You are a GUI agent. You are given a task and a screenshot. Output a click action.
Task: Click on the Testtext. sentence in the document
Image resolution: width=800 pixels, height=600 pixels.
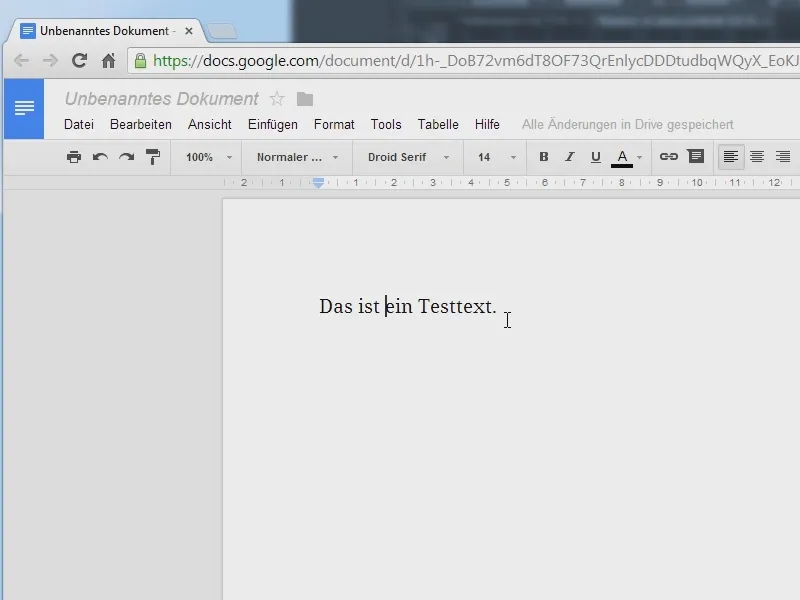click(408, 307)
